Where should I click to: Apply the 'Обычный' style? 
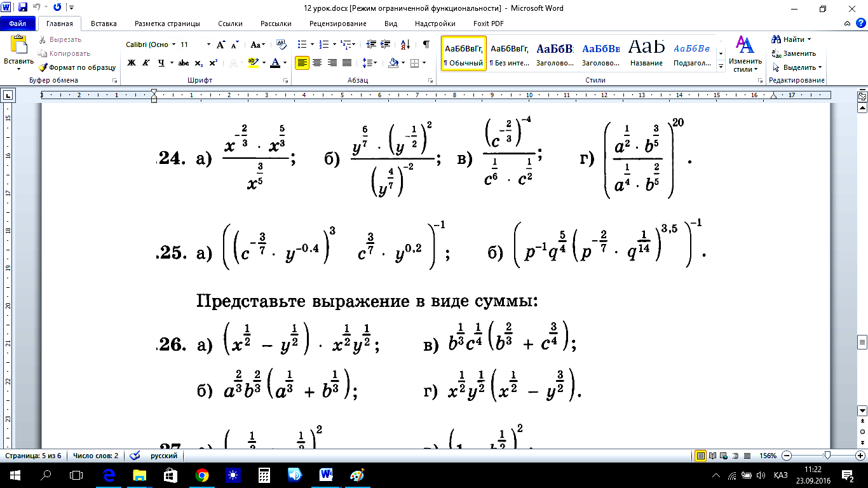click(463, 53)
